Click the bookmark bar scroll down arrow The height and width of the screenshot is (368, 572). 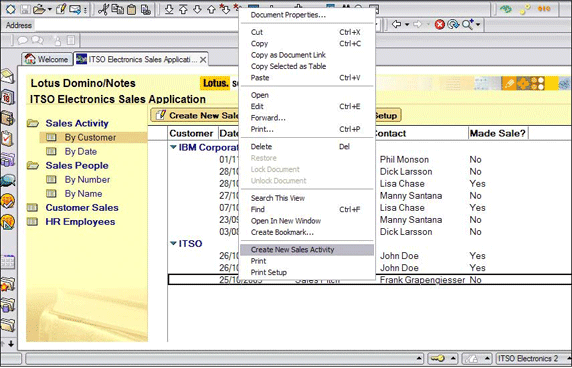point(11,344)
